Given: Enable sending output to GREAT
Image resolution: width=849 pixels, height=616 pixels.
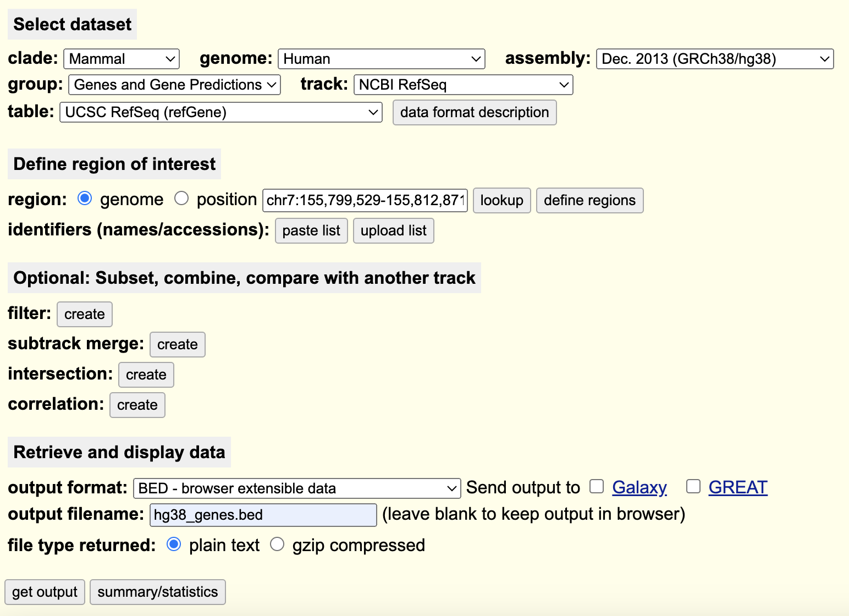Looking at the screenshot, I should point(693,487).
